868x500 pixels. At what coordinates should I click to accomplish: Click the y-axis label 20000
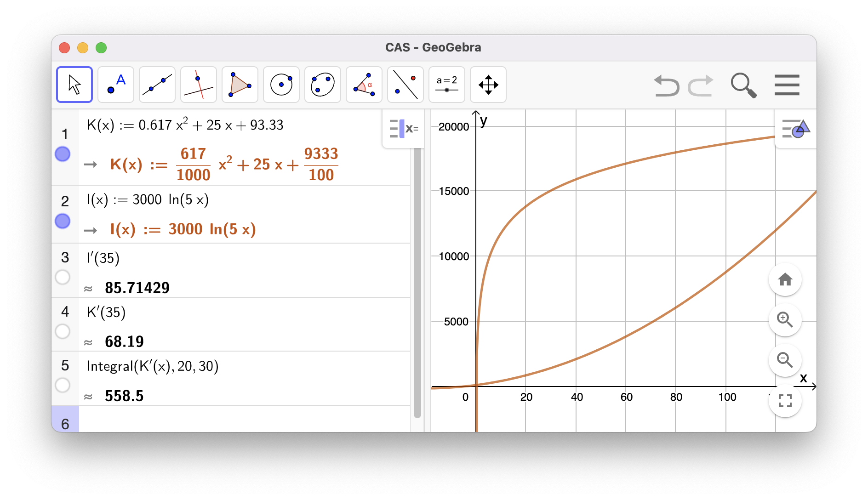(453, 127)
